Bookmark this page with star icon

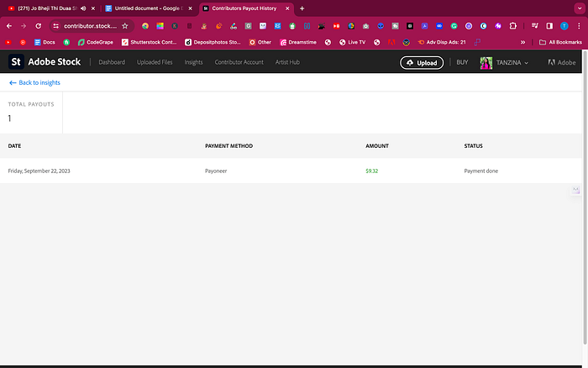(x=125, y=26)
